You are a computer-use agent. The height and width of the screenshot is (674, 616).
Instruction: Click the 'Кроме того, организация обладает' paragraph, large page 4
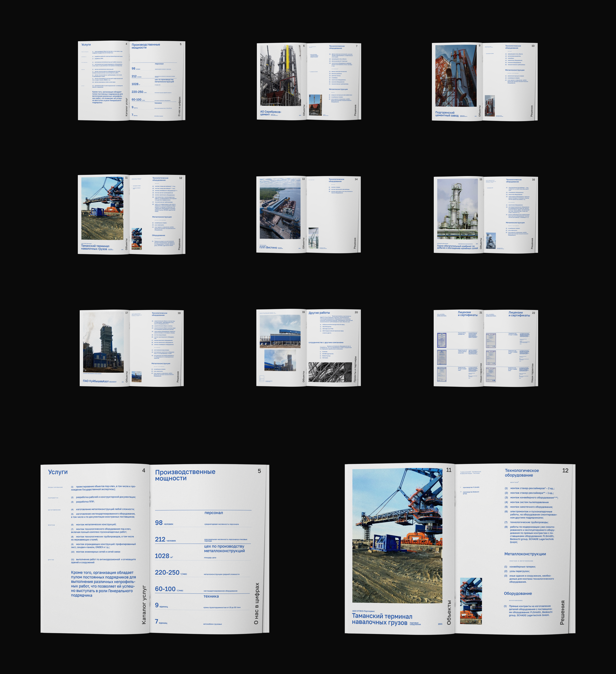click(x=103, y=584)
